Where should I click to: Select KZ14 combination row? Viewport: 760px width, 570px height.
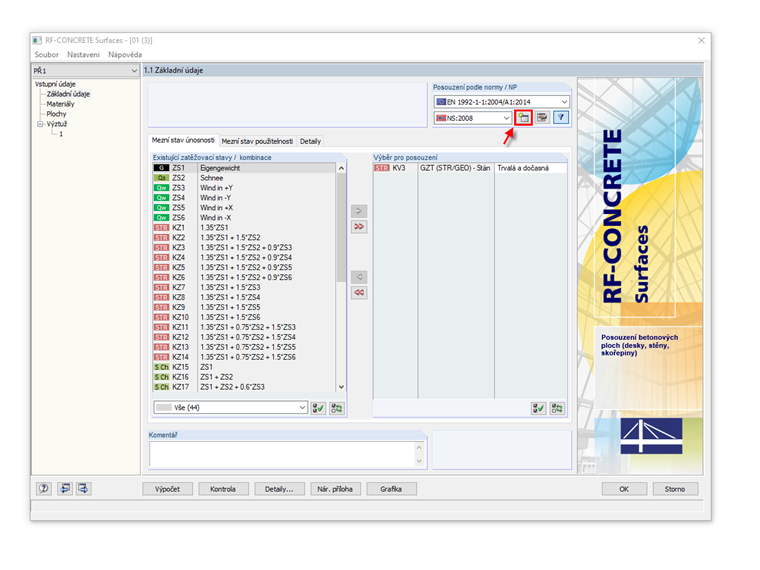point(244,357)
